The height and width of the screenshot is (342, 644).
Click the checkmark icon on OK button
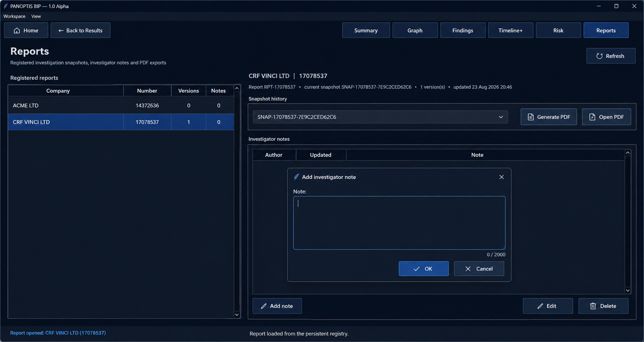coord(416,269)
